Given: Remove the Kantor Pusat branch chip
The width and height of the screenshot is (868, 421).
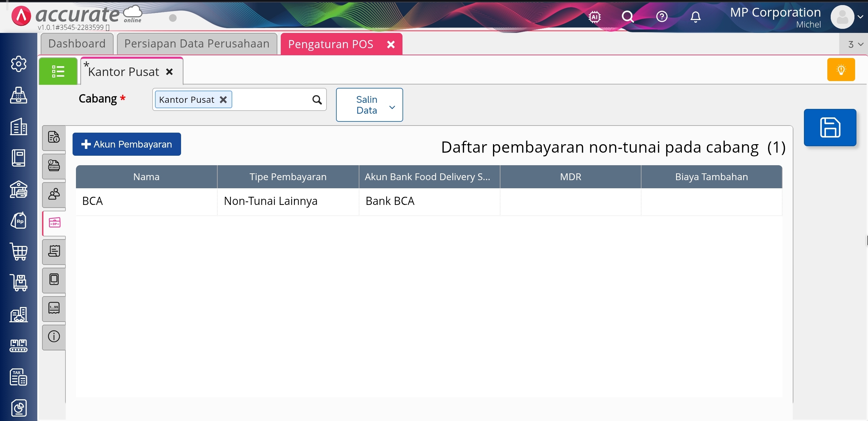Looking at the screenshot, I should 223,100.
